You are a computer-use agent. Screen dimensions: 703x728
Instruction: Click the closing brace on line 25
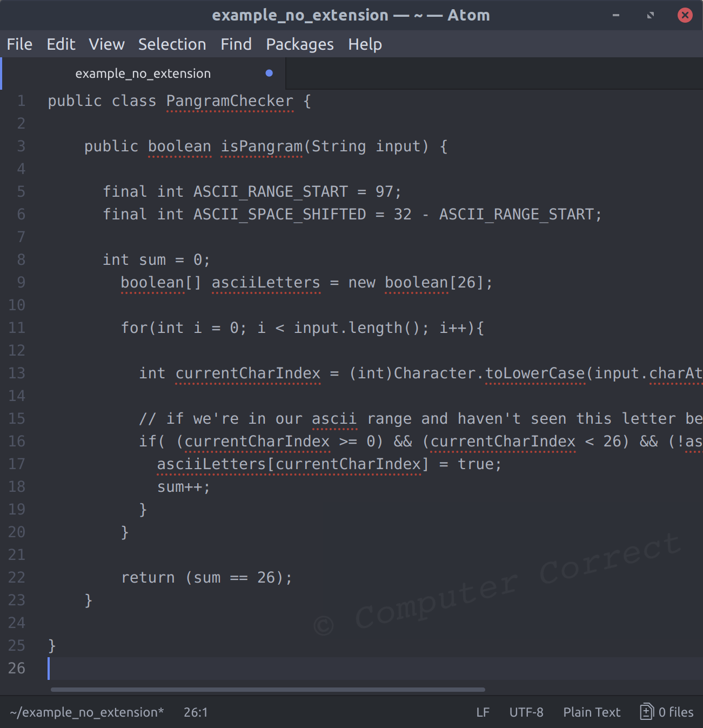click(52, 646)
